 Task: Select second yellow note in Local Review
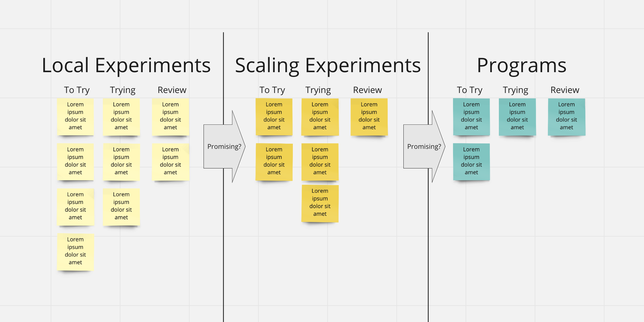click(x=170, y=162)
